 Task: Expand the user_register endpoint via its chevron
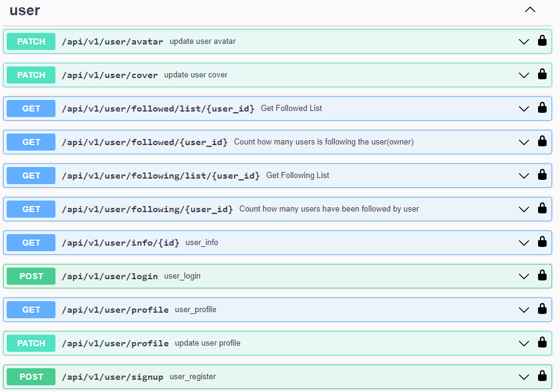[x=523, y=377]
